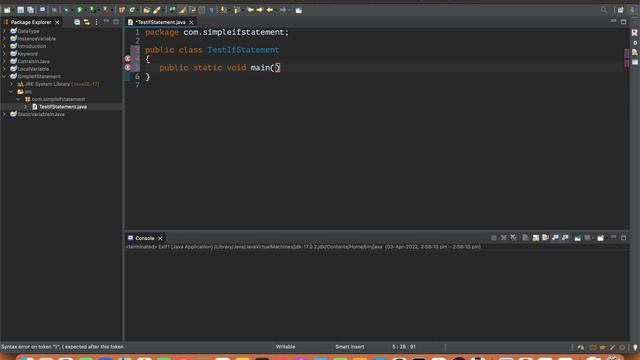Click the Pin Editor icon in main toolbar
This screenshot has width=640, height=360.
point(299,10)
